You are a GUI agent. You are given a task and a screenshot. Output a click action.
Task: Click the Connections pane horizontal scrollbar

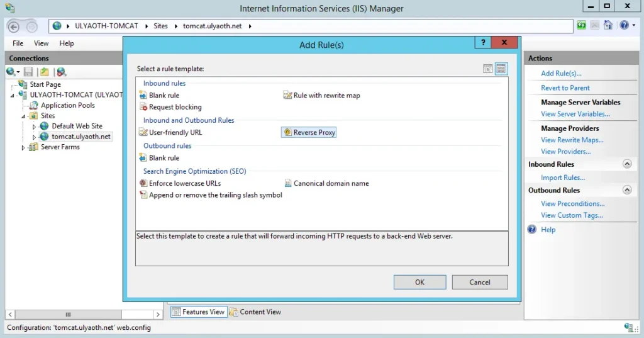pyautogui.click(x=68, y=314)
